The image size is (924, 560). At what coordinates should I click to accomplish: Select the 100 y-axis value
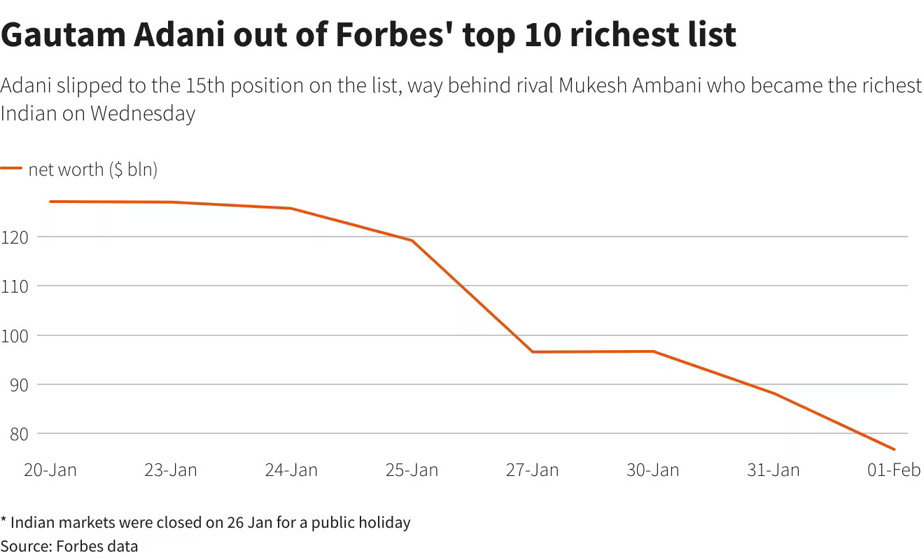[x=16, y=335]
